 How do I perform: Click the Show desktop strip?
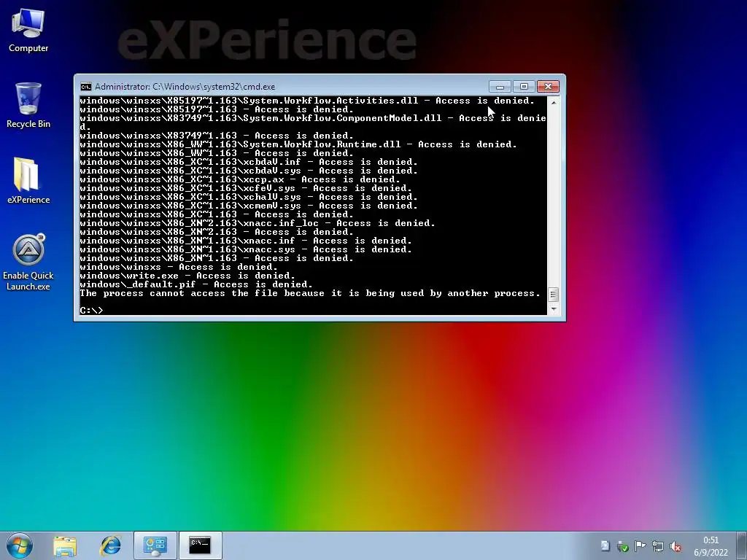click(x=741, y=545)
